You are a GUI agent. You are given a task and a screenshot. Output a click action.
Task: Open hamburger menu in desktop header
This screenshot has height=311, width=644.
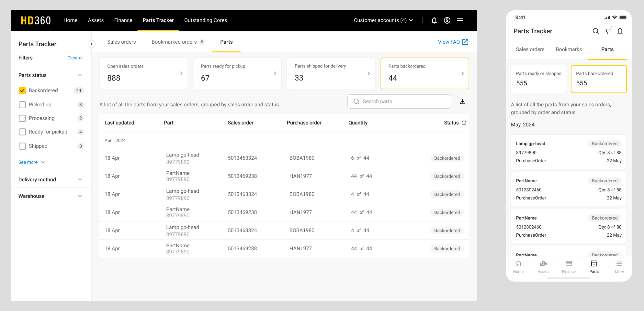pyautogui.click(x=460, y=20)
